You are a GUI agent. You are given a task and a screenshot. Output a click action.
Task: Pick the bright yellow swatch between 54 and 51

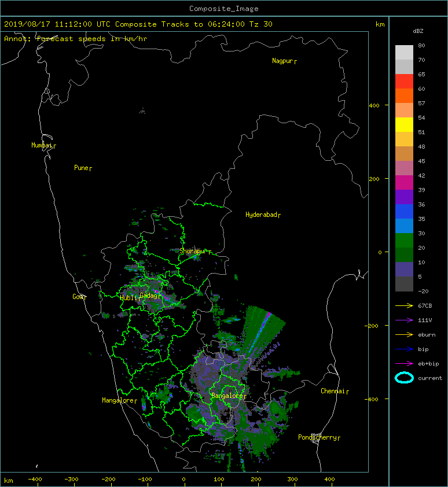(x=404, y=125)
